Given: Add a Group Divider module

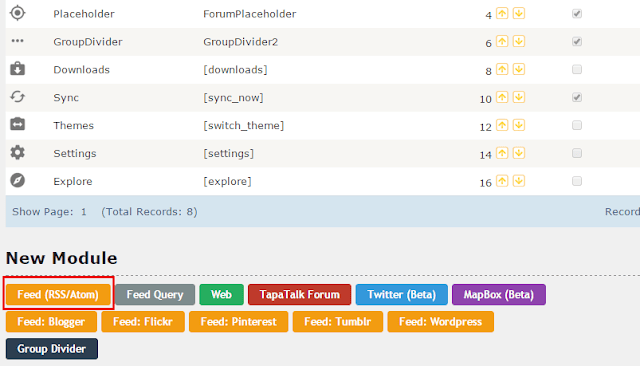Looking at the screenshot, I should click(52, 349).
